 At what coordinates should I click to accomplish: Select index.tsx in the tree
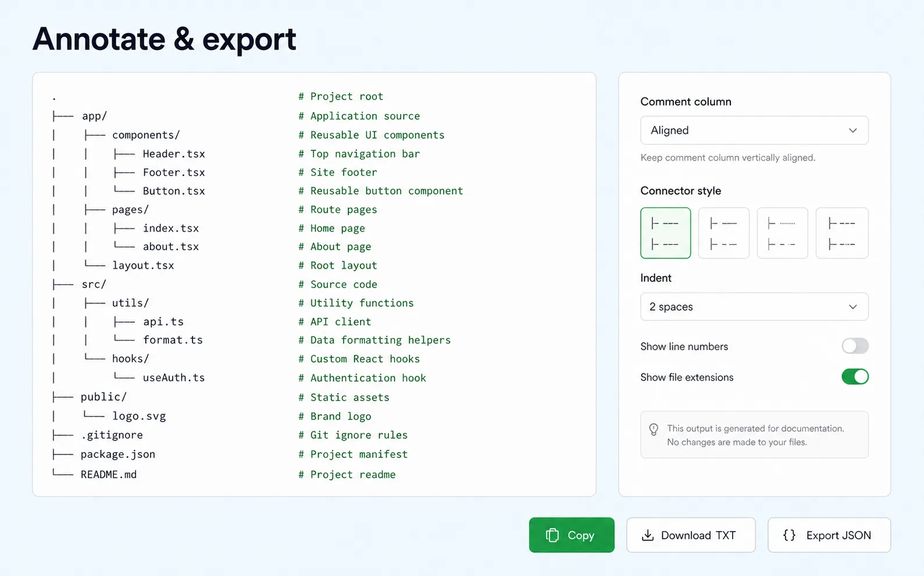tap(171, 228)
